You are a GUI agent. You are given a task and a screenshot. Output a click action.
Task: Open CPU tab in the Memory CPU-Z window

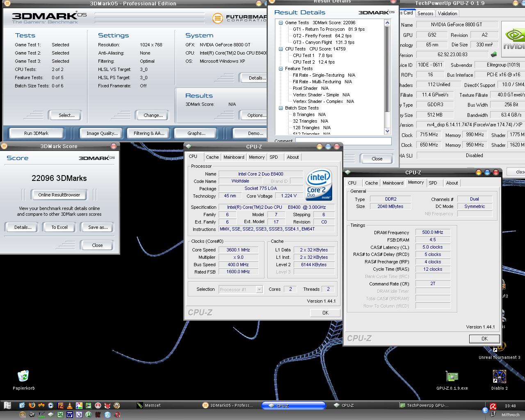352,183
